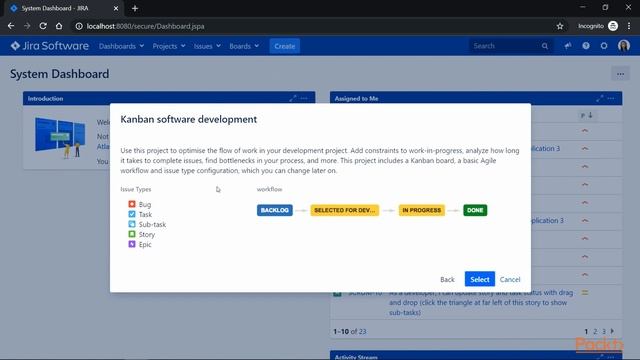Click the Sub-task issue type icon
The height and width of the screenshot is (360, 640).
point(132,224)
